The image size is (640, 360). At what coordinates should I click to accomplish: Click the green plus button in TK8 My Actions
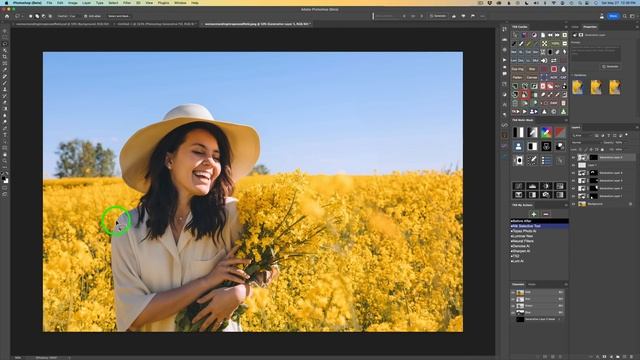click(533, 214)
